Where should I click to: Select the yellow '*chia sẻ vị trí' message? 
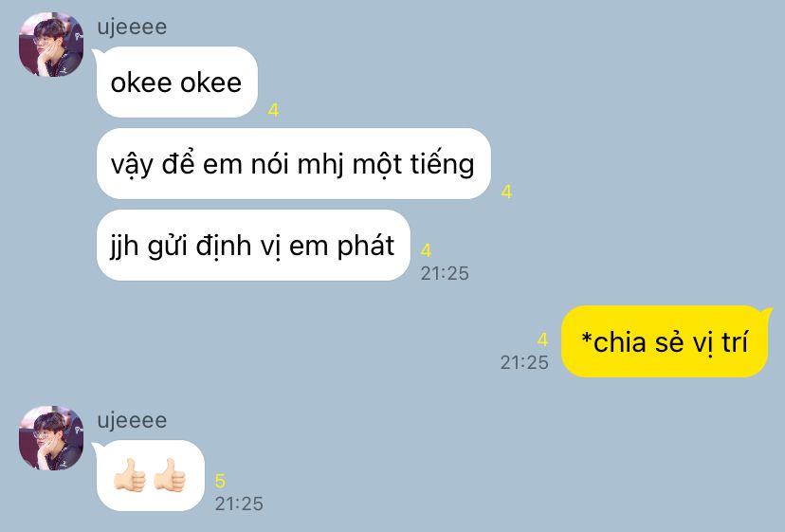(665, 341)
